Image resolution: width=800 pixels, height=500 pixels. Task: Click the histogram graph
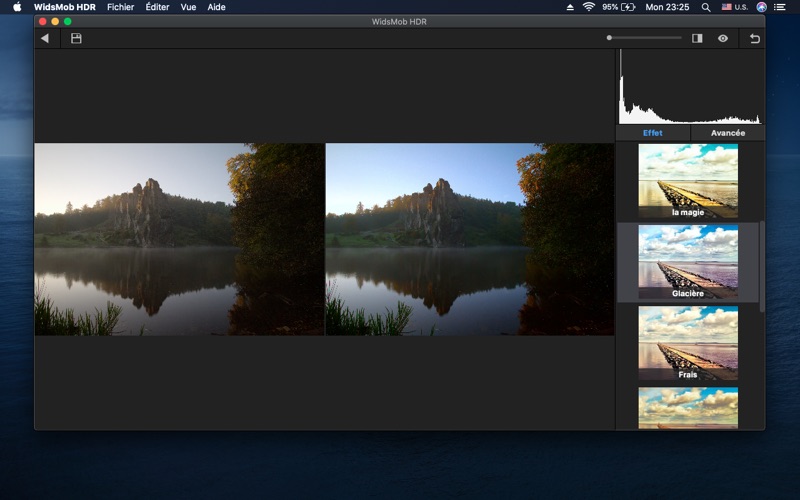click(x=690, y=87)
